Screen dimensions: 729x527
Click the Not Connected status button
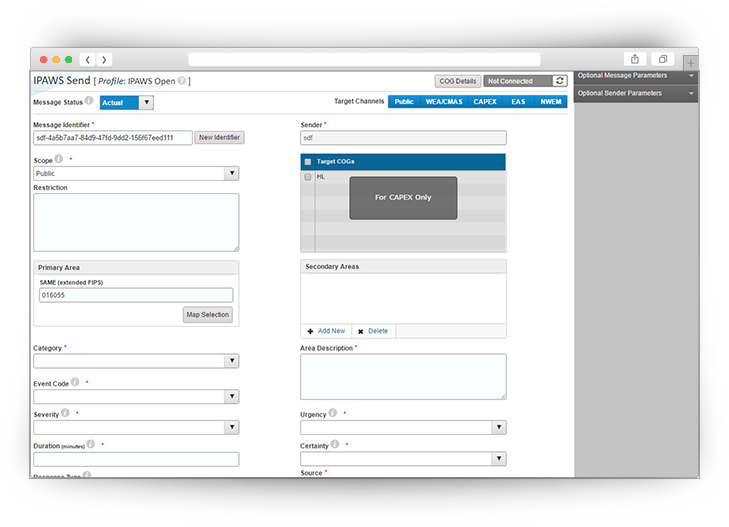tap(518, 81)
